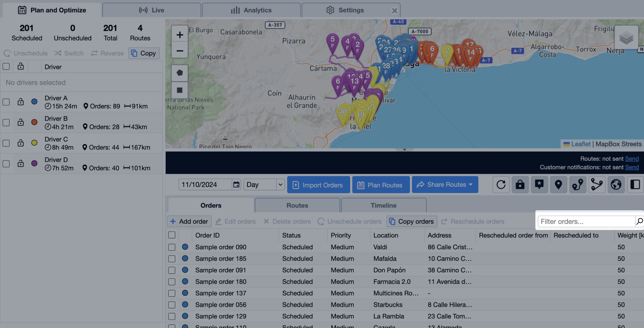
Task: Select the polygon draw tool on map
Action: coord(180,73)
